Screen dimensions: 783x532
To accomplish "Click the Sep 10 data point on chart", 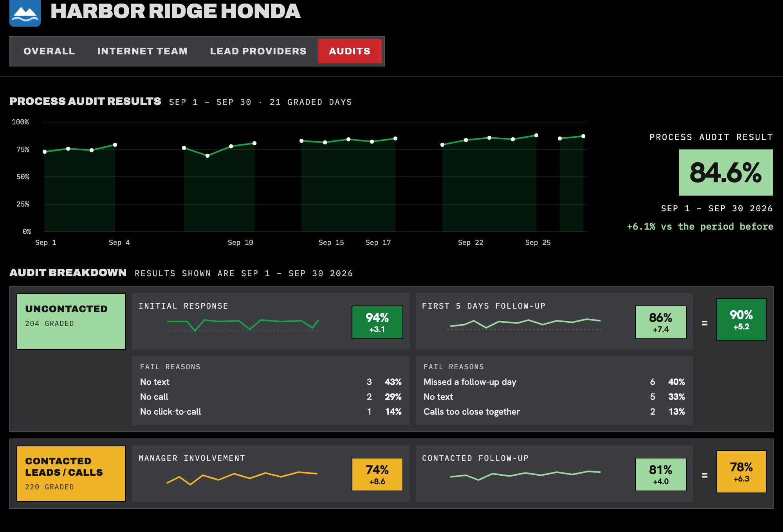I will click(x=231, y=146).
